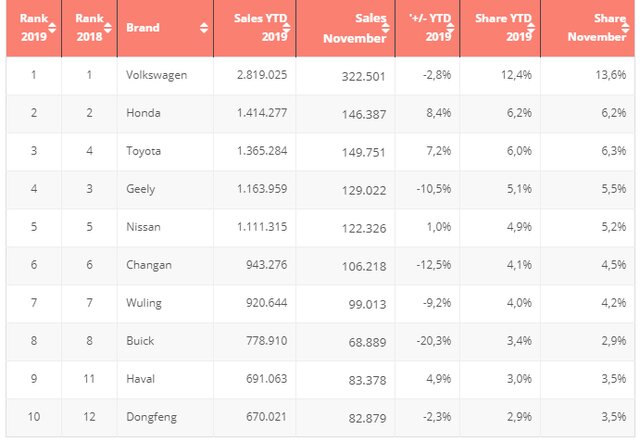
Task: Sort by Sales YTD 2019 arrows
Action: click(x=287, y=28)
